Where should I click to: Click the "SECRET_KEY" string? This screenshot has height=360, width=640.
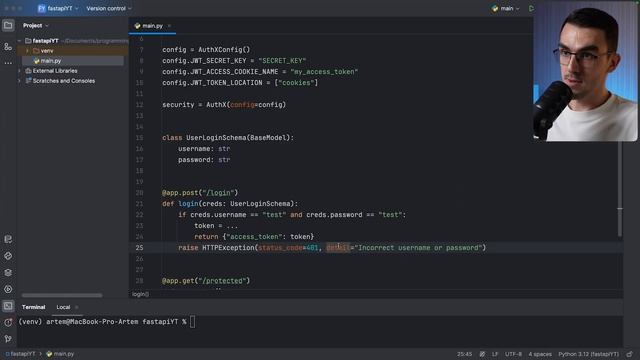(x=282, y=61)
